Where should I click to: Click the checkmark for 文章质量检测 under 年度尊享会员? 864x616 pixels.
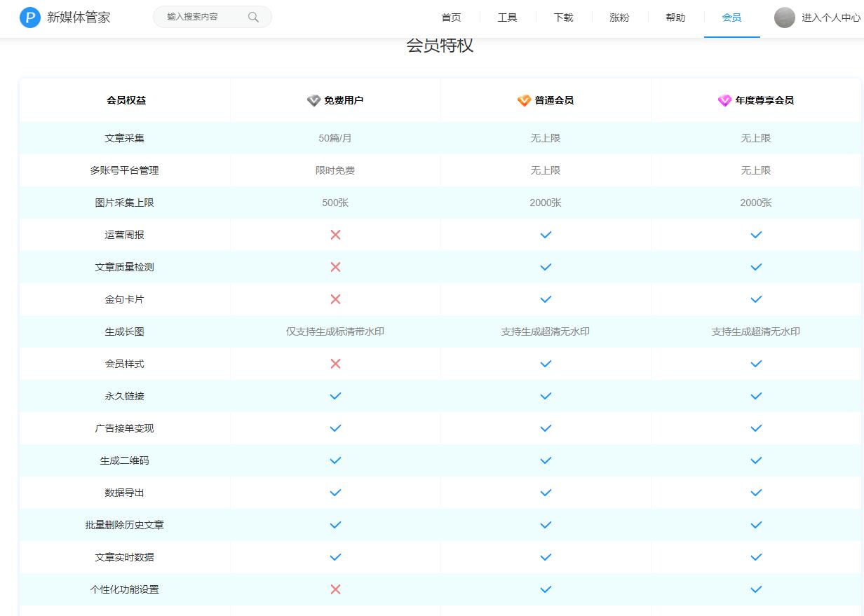pos(756,267)
